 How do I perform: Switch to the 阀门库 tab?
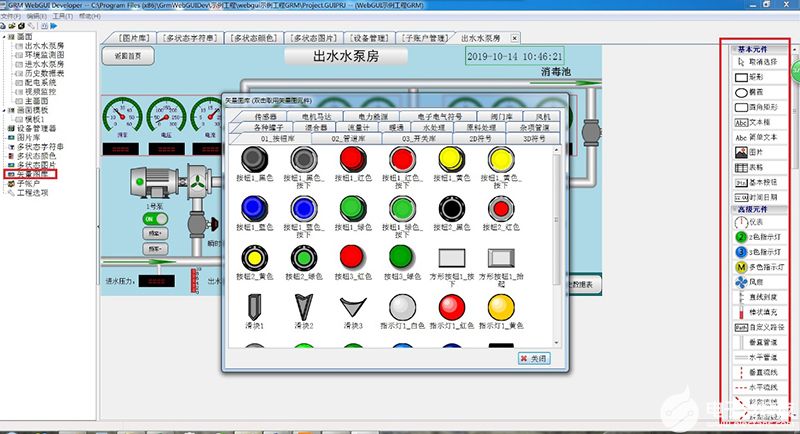(x=502, y=117)
